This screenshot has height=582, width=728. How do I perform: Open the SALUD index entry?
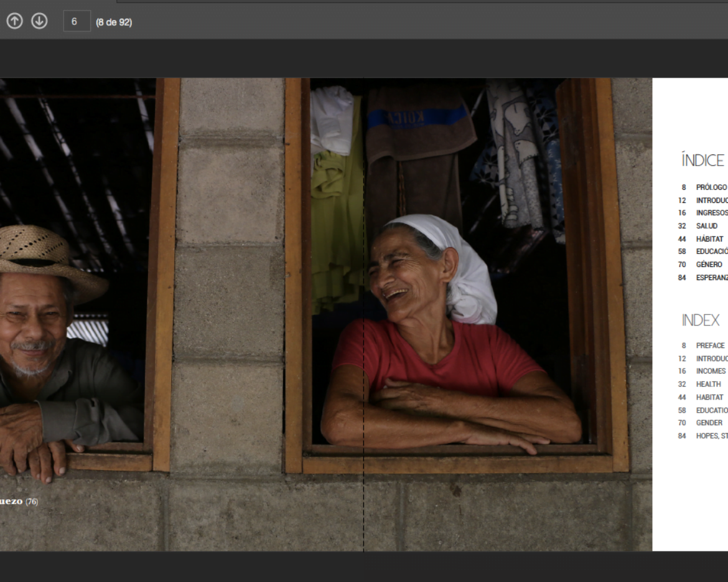[706, 226]
